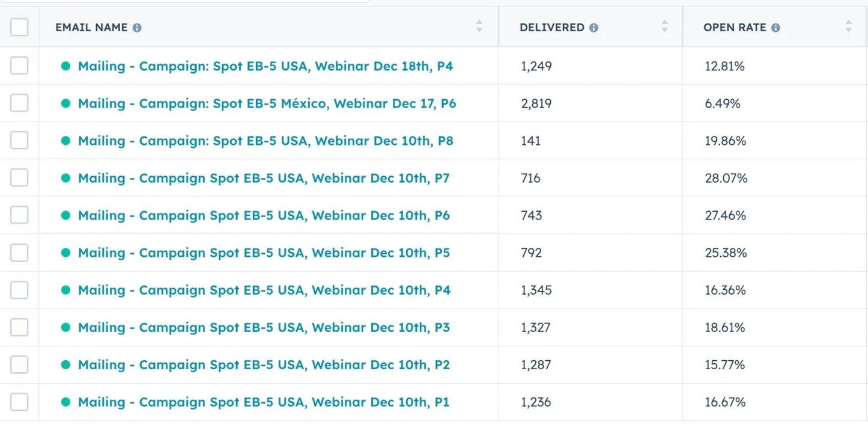Sort the table by Email Name arrows
The height and width of the screenshot is (445, 868).
479,26
